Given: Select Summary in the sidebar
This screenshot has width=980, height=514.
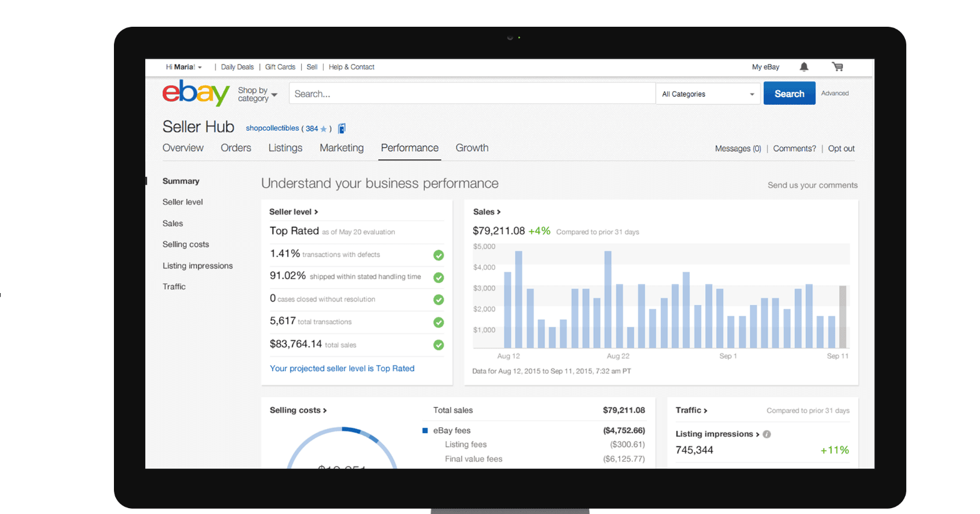Looking at the screenshot, I should [x=181, y=181].
